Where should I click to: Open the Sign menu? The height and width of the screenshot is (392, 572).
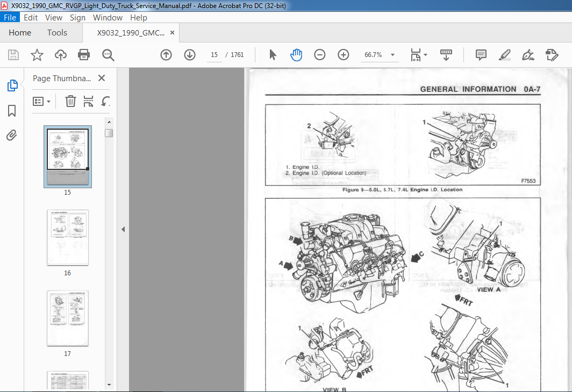tap(77, 18)
